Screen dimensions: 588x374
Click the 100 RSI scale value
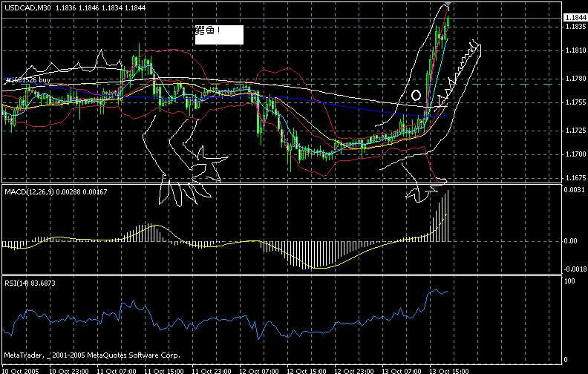pyautogui.click(x=569, y=281)
